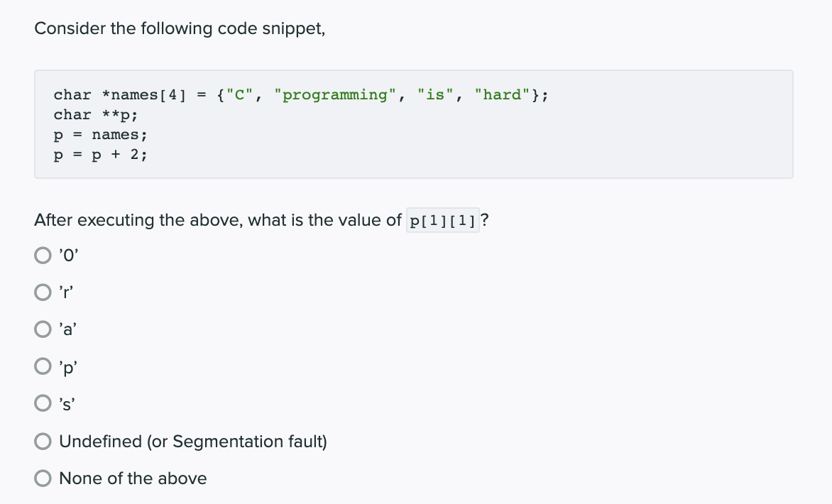Choose None of the above radio
Screen dimensions: 832x504
coord(43,478)
